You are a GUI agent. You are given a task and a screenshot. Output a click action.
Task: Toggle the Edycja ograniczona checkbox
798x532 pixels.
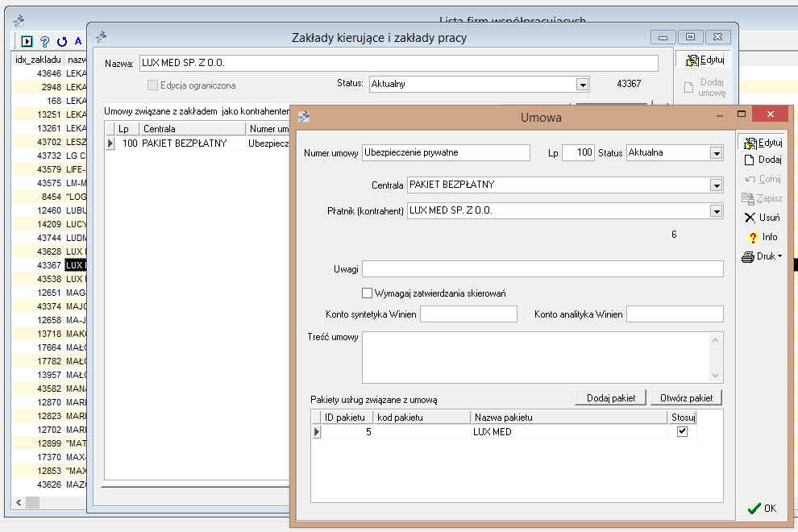click(x=152, y=85)
